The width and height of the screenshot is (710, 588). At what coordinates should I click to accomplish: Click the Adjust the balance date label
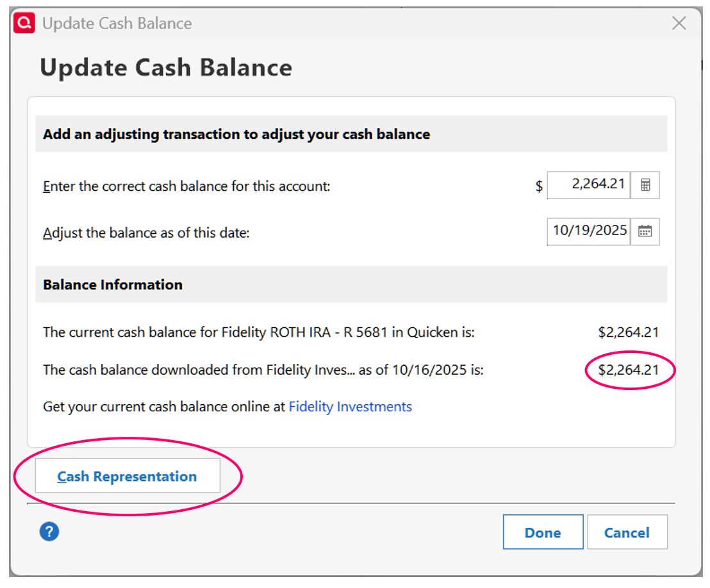[146, 233]
